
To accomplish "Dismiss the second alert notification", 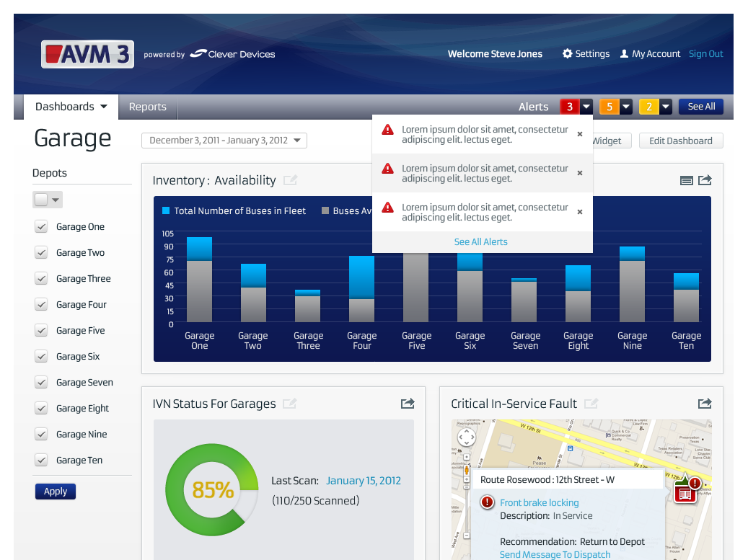I will pos(580,173).
